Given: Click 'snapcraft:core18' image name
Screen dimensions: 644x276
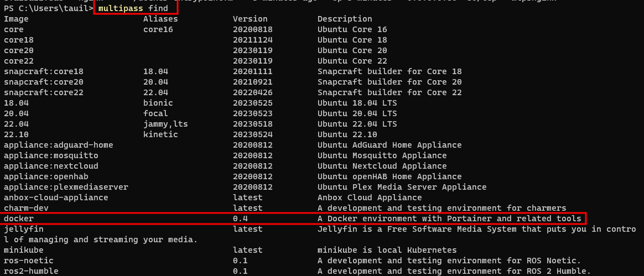Looking at the screenshot, I should (x=44, y=71).
